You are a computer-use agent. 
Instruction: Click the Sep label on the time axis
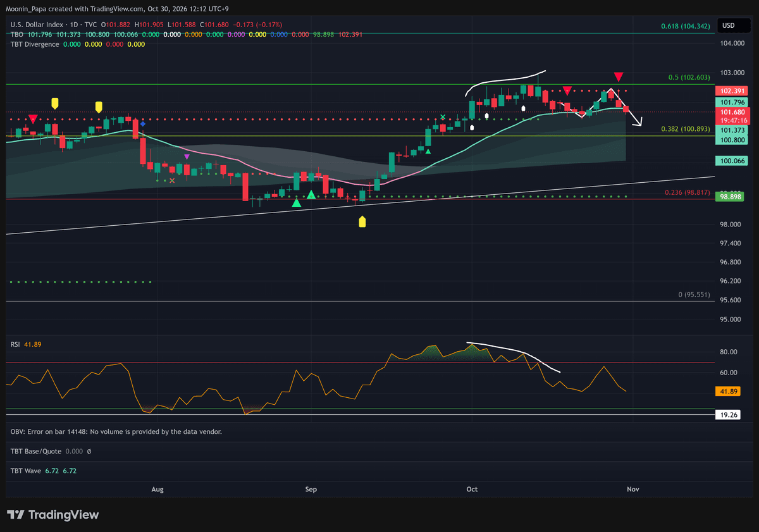point(311,489)
